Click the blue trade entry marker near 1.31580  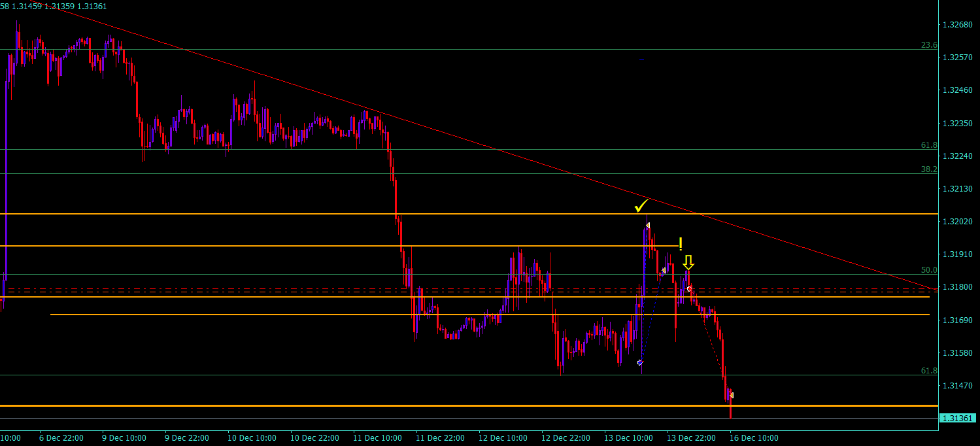coord(640,362)
